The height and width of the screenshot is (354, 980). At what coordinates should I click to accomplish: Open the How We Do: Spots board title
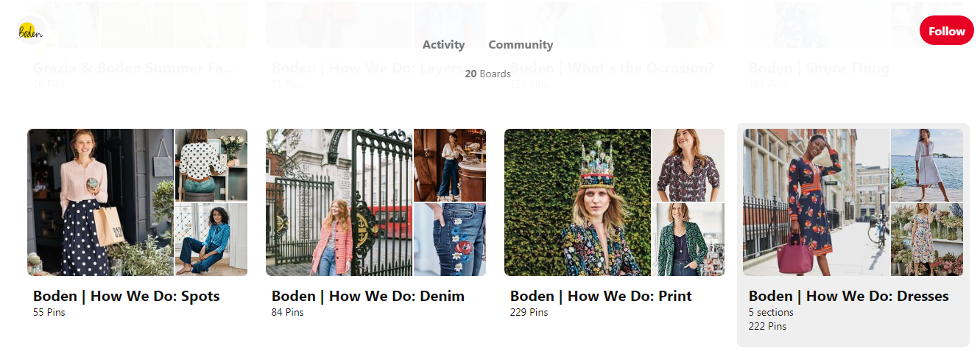[127, 296]
